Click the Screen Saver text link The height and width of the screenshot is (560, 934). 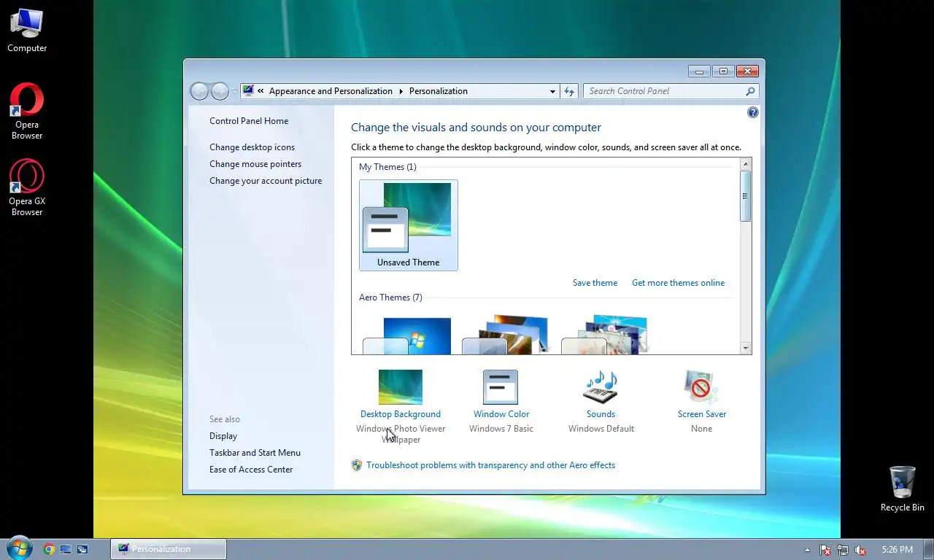tap(702, 414)
